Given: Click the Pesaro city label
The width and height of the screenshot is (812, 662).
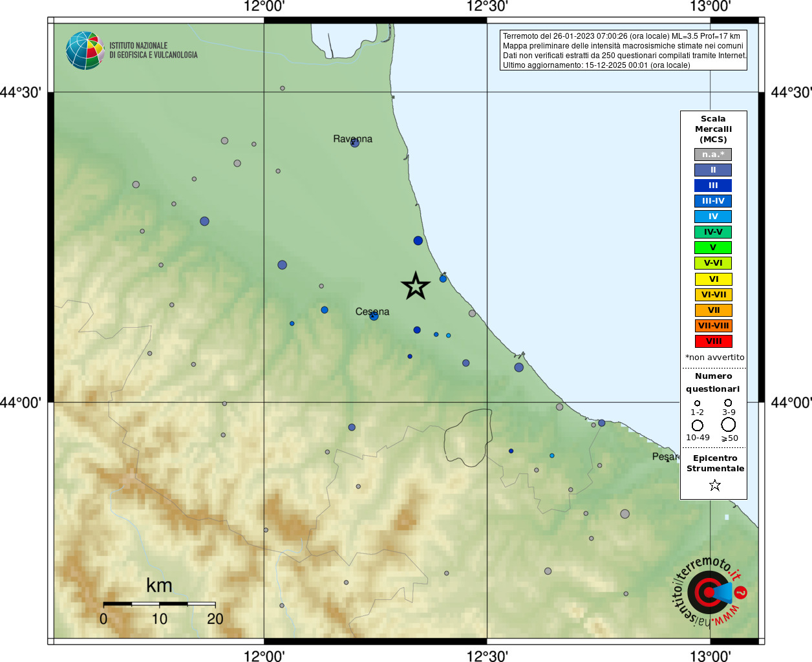Looking at the screenshot, I should click(x=665, y=456).
